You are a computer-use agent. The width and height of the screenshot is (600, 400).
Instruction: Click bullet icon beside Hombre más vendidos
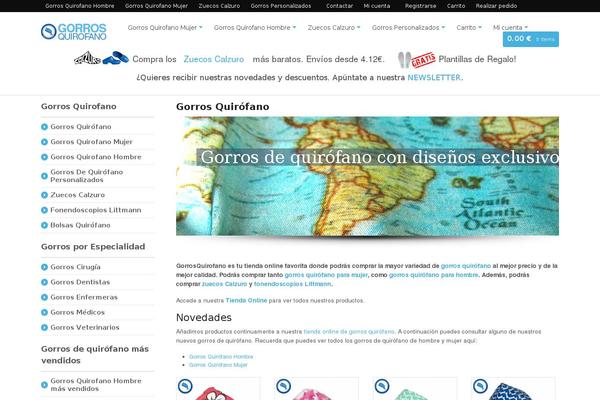(44, 385)
